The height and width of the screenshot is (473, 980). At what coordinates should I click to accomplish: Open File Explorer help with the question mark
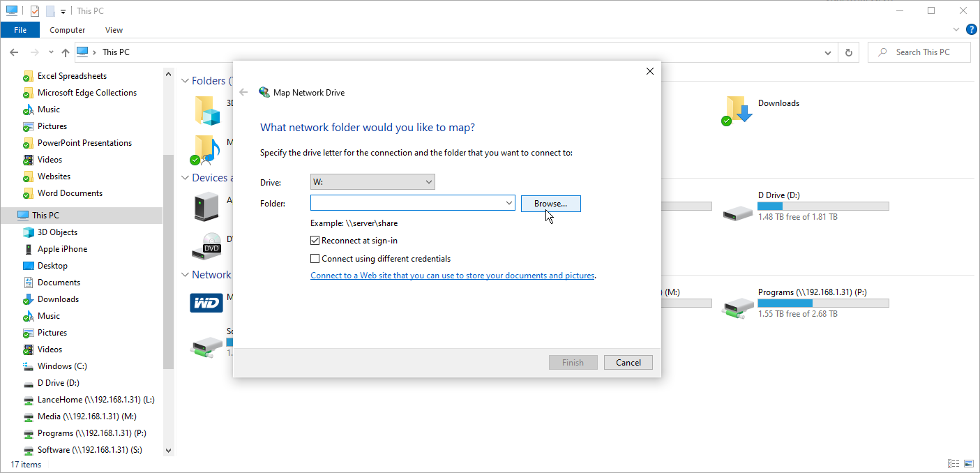pyautogui.click(x=972, y=29)
